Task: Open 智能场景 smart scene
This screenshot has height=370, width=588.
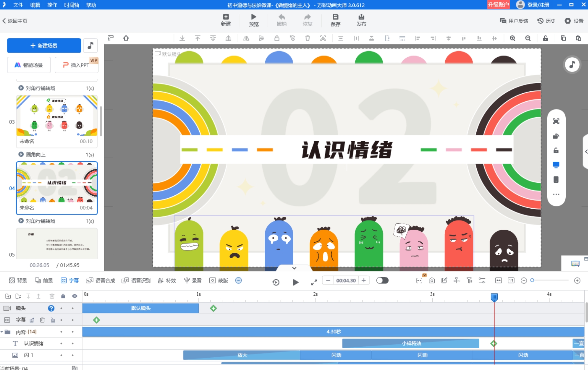Action: (29, 65)
